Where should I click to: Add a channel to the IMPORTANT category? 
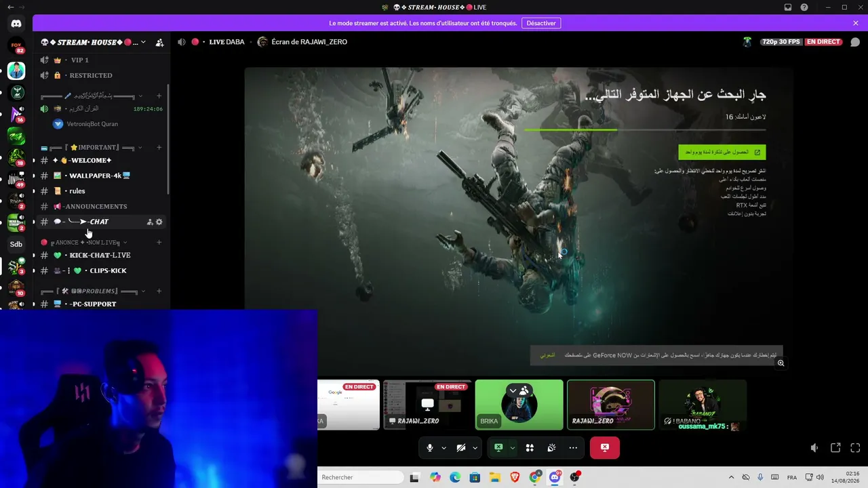pyautogui.click(x=159, y=147)
